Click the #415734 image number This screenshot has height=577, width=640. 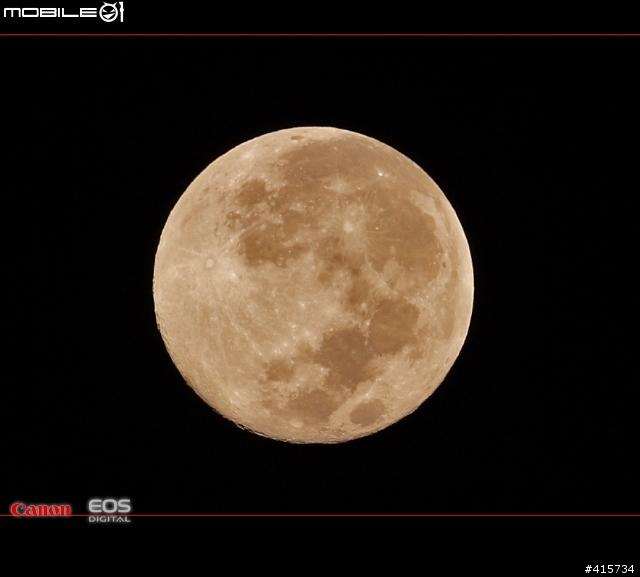(609, 569)
